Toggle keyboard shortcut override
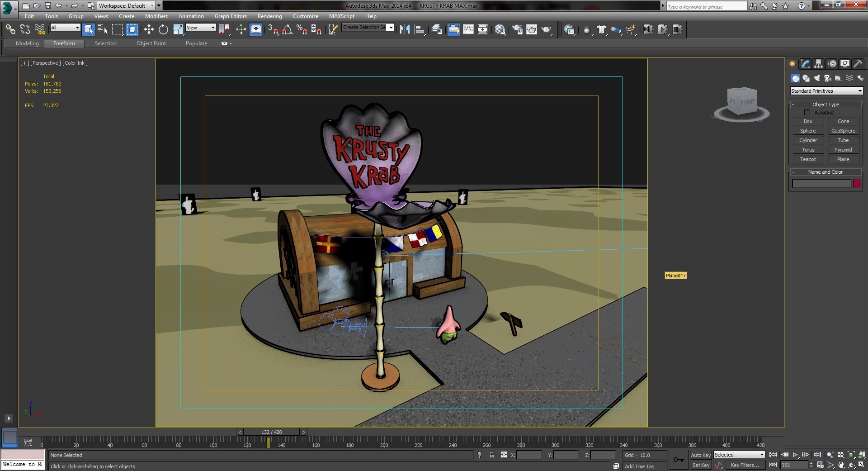The width and height of the screenshot is (868, 471). pyautogui.click(x=256, y=29)
